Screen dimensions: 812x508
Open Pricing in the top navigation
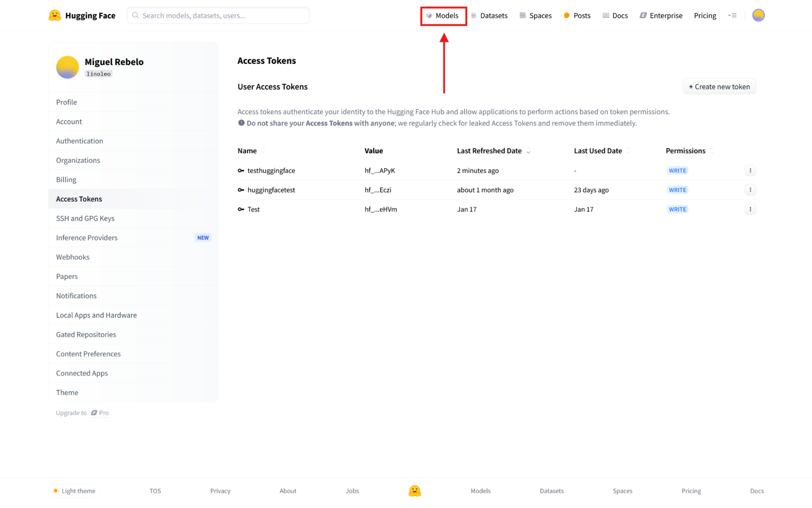pyautogui.click(x=705, y=15)
